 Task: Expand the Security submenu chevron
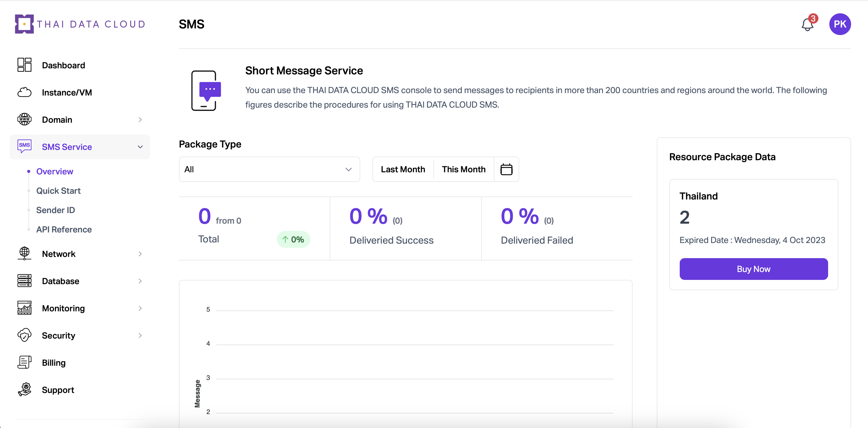coord(140,335)
